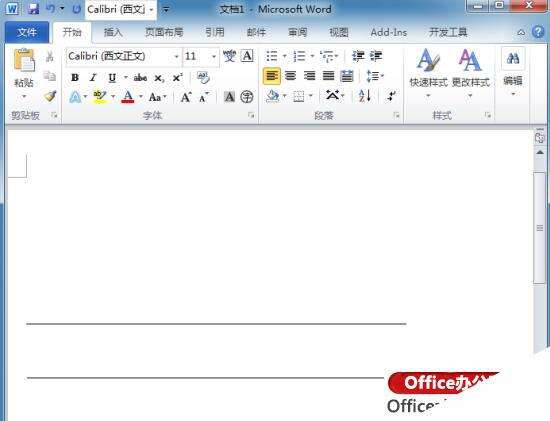Image resolution: width=550 pixels, height=421 pixels.
Task: Toggle subscript formatting
Action: [159, 78]
